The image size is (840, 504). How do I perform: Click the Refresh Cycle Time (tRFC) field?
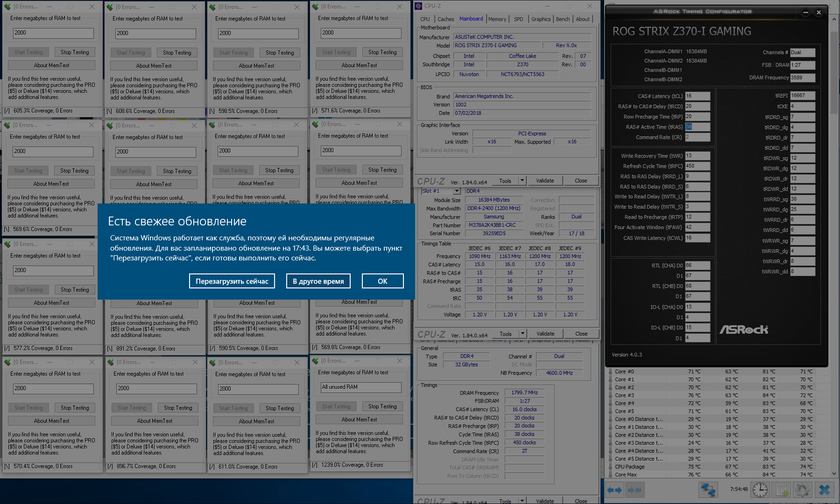point(698,166)
